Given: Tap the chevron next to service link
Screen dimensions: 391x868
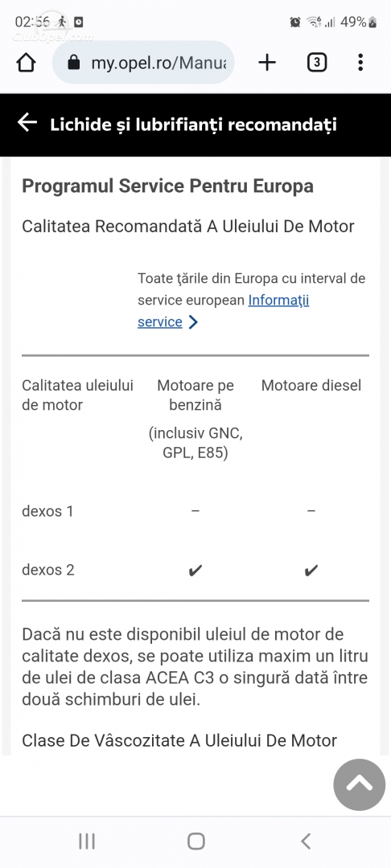Looking at the screenshot, I should [193, 322].
